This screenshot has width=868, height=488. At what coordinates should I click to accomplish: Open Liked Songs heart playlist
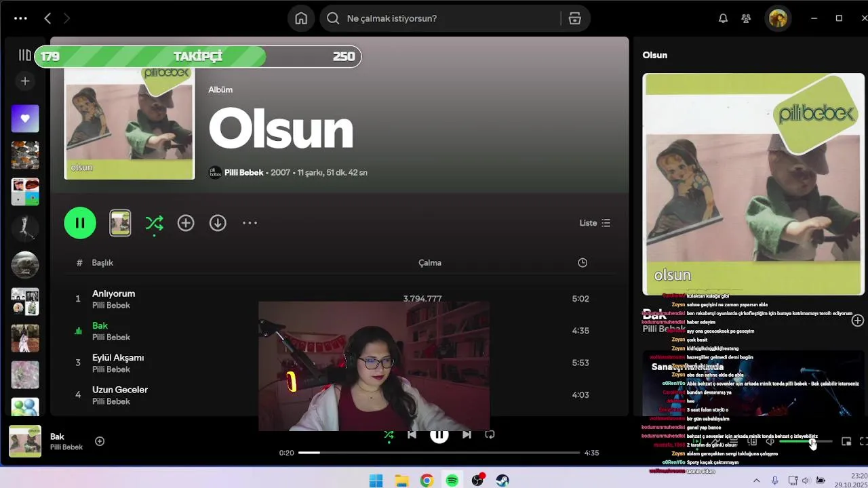[25, 119]
